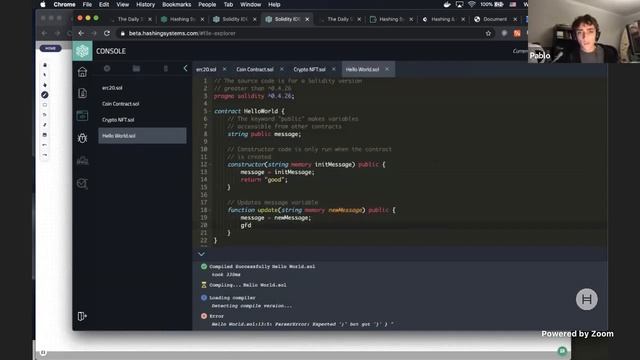Click the AirPlay display icon in menu bar
This screenshot has height=360, width=640.
[460, 4]
